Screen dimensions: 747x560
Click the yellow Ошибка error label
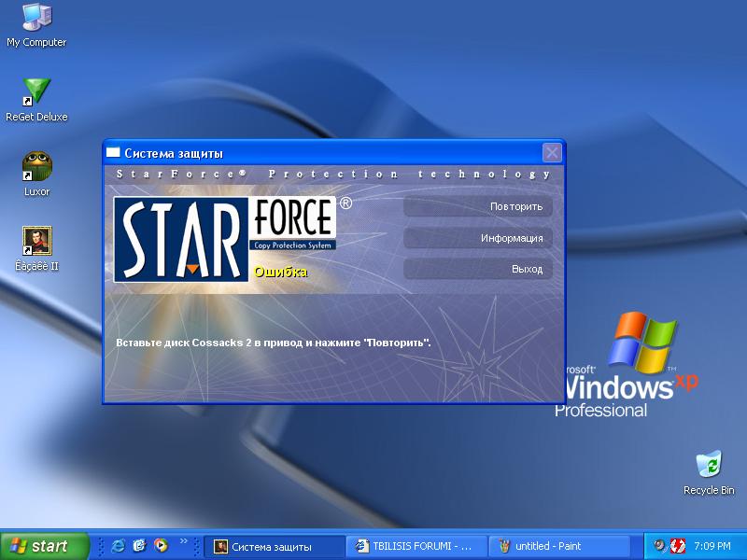tap(280, 272)
